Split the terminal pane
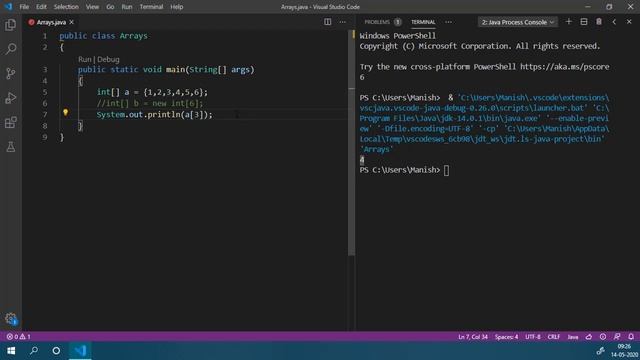Screen dimensions: 640x360 click(x=584, y=22)
